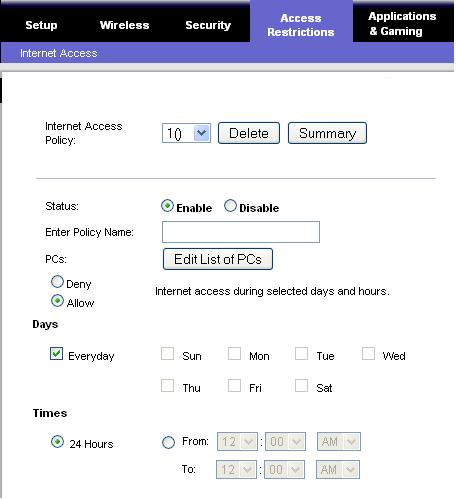Screen dimensions: 456x499
Task: Tick the Sat day checkbox
Action: pos(301,386)
